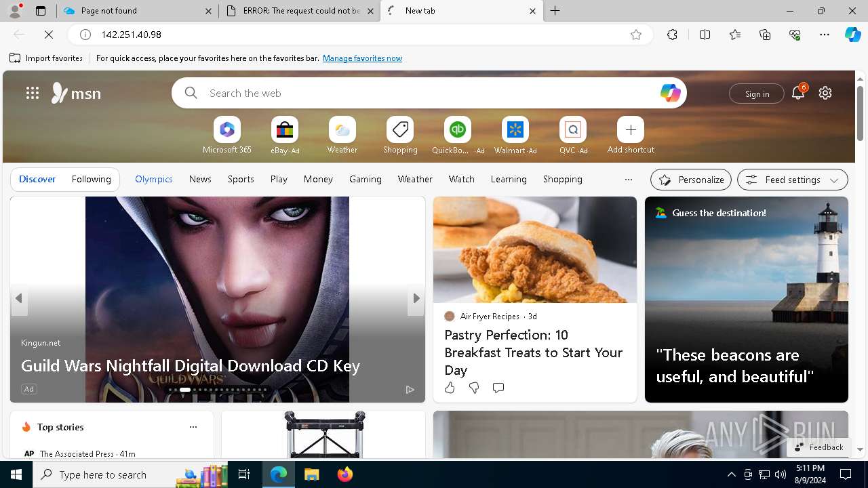Open MSN notifications bell
Screen dimensions: 868x488
pyautogui.click(x=798, y=93)
